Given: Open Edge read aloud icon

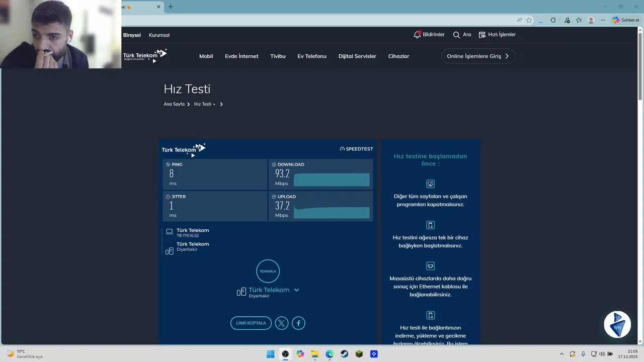Looking at the screenshot, I should coord(519,20).
